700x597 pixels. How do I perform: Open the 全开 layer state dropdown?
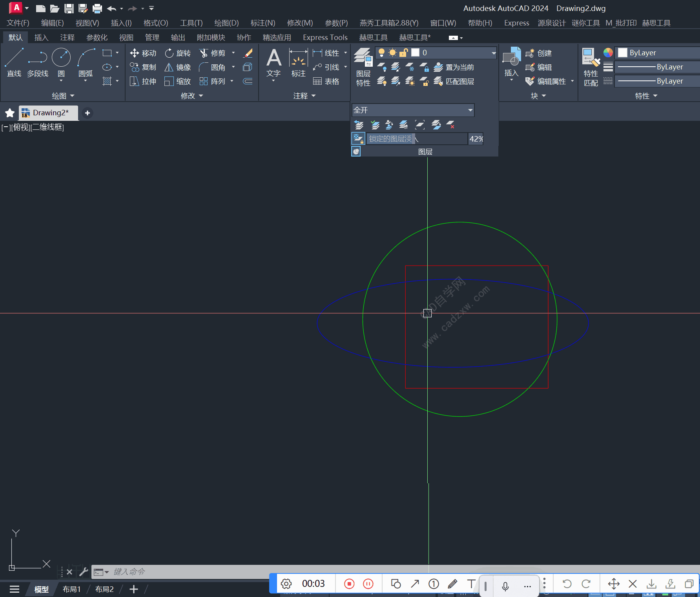point(413,110)
